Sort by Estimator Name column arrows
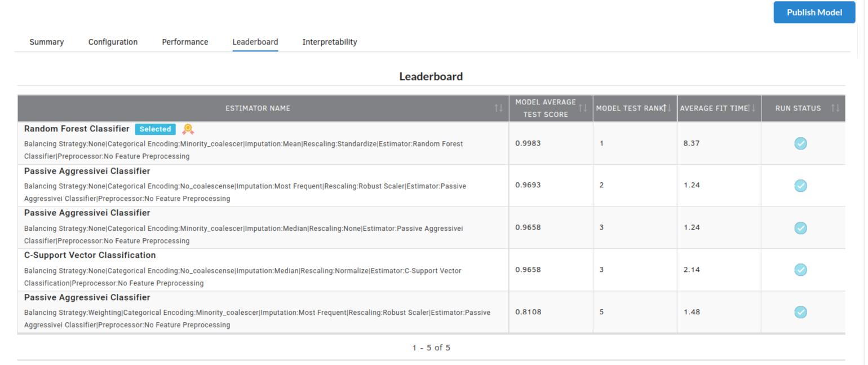 [498, 108]
